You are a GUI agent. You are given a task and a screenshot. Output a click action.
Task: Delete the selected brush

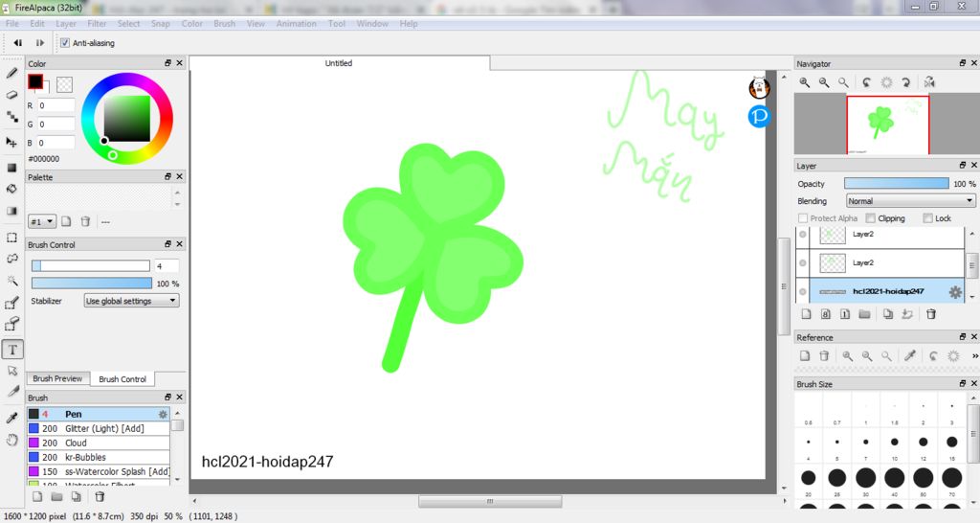click(100, 497)
